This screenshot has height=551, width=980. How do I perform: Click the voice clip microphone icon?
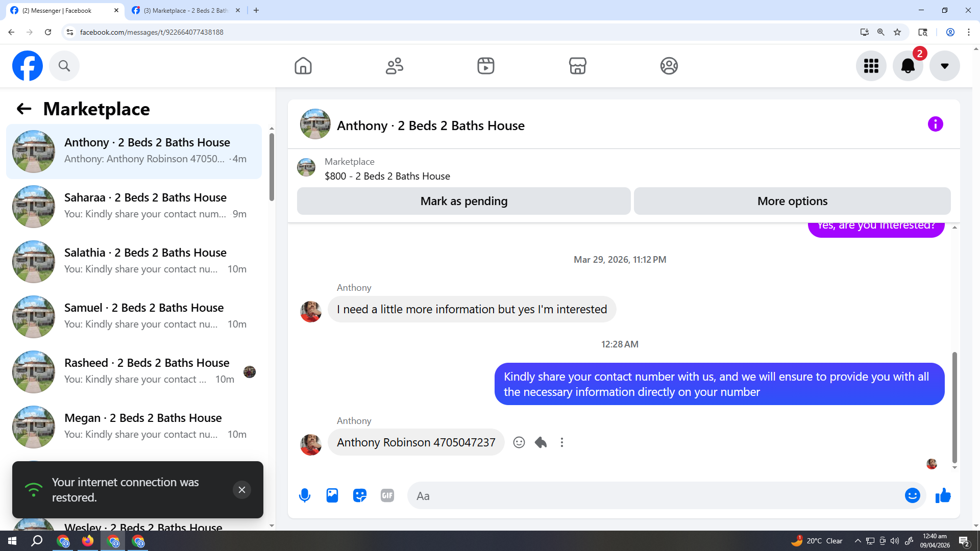(305, 495)
